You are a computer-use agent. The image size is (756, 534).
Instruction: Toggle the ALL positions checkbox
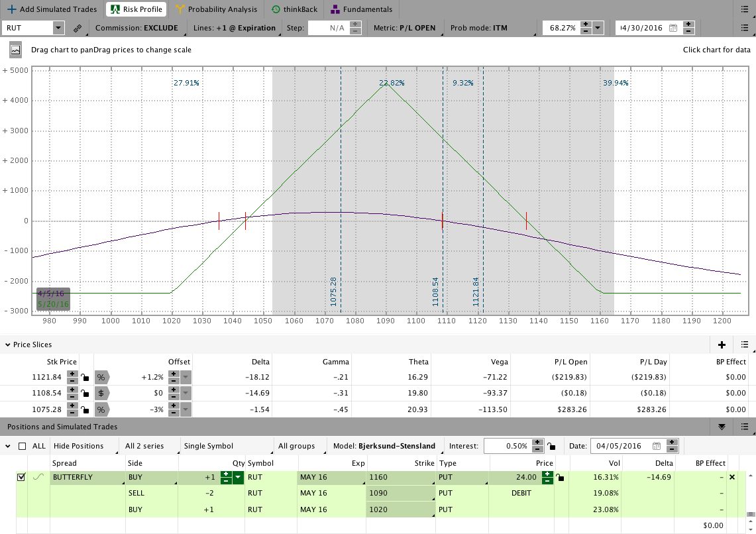coord(22,446)
